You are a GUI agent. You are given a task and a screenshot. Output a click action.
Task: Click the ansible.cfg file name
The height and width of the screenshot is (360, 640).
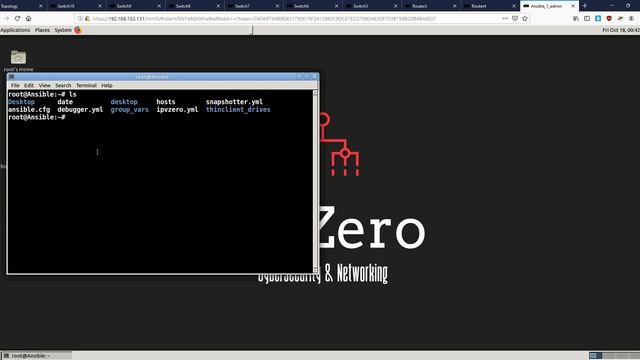click(29, 109)
